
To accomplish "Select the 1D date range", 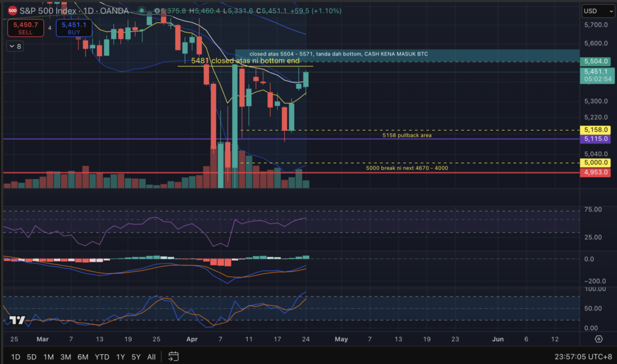I will (15, 357).
